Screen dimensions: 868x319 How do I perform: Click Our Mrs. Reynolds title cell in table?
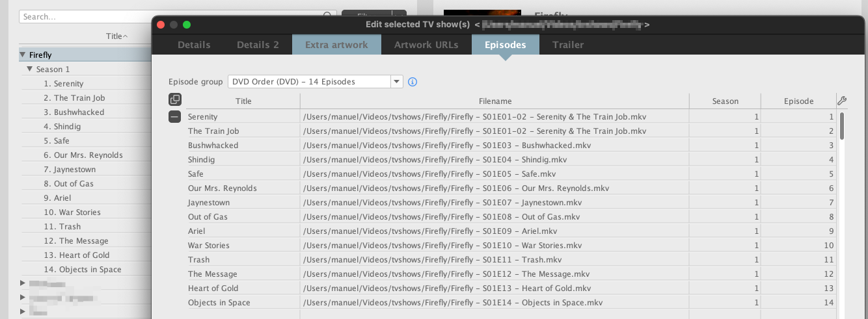tap(243, 188)
